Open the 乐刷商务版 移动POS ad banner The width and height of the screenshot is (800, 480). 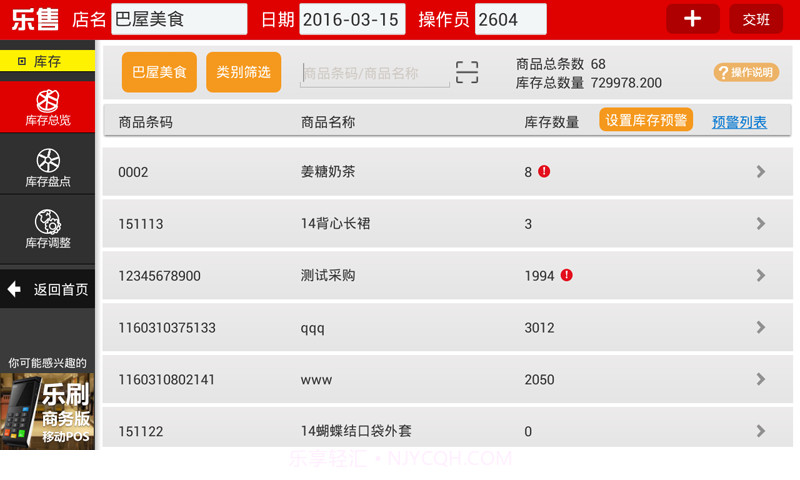point(47,412)
